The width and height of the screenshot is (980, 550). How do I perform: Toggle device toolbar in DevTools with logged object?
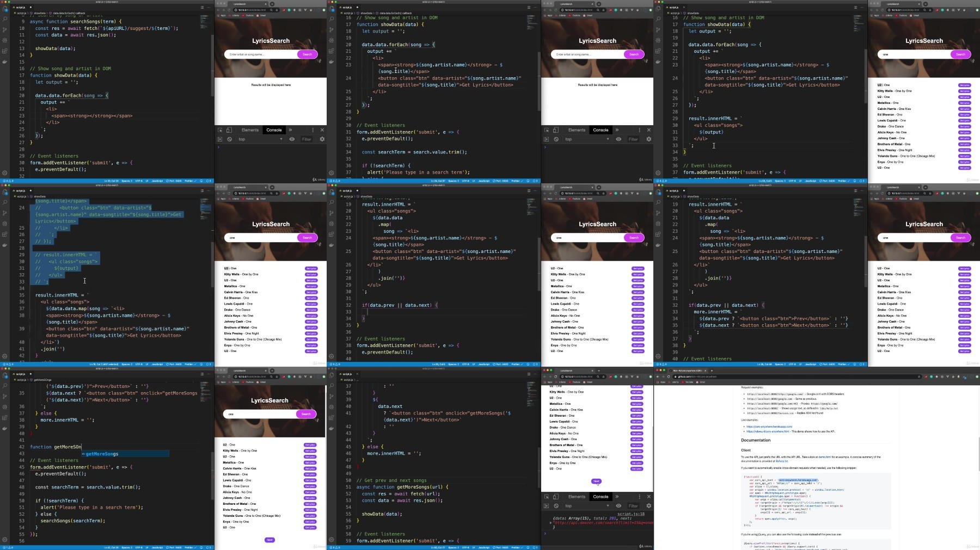[x=555, y=497]
